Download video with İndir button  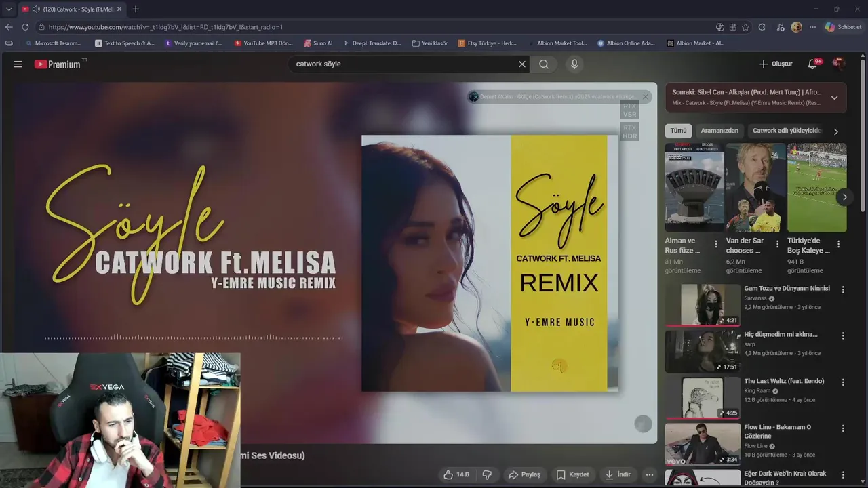[618, 474]
